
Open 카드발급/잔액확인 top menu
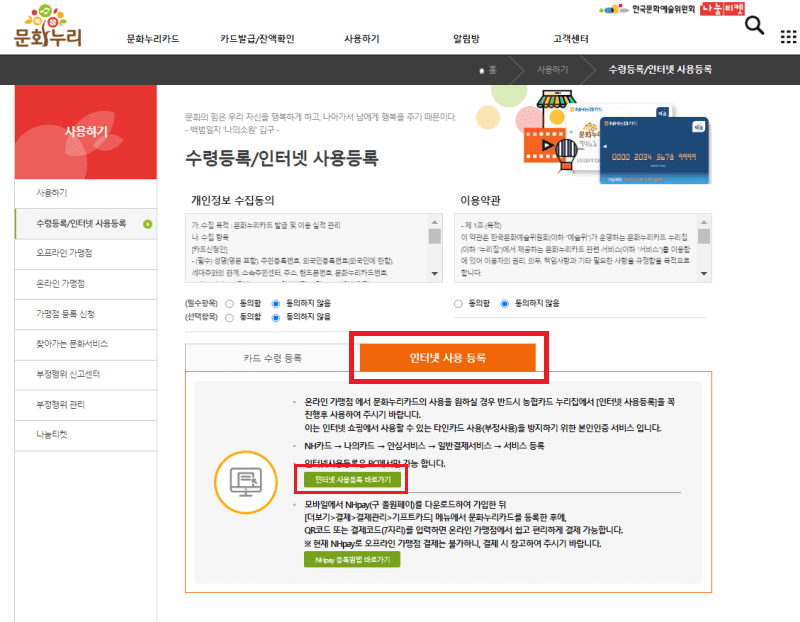click(x=257, y=39)
